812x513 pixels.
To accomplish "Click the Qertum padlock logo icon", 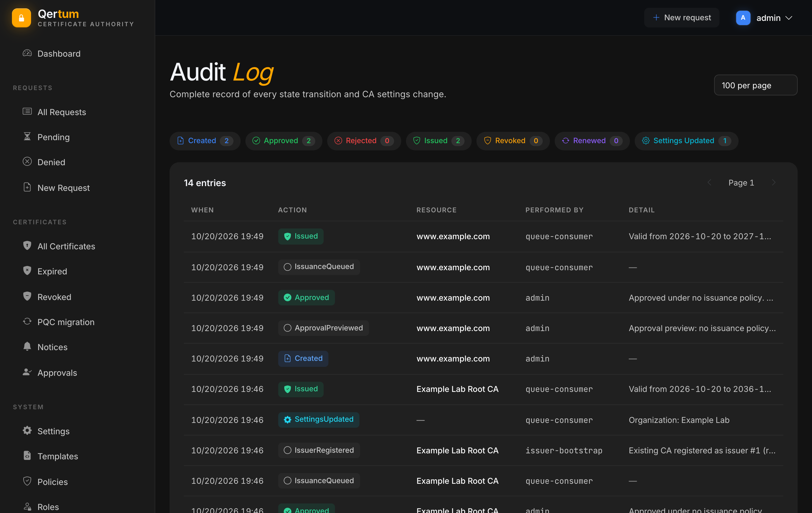I will tap(21, 18).
